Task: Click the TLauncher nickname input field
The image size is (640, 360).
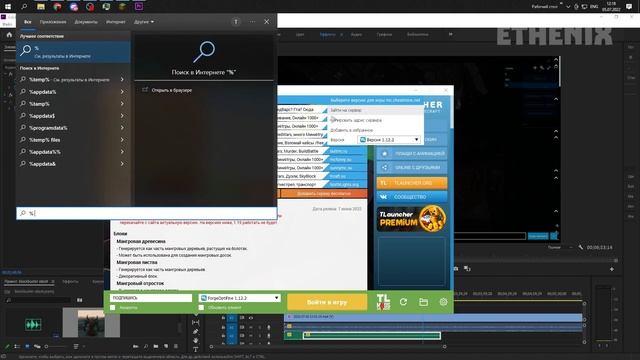Action: click(x=151, y=298)
